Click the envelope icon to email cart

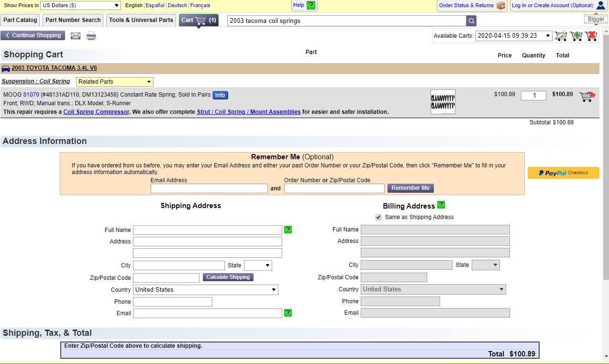pos(76,36)
